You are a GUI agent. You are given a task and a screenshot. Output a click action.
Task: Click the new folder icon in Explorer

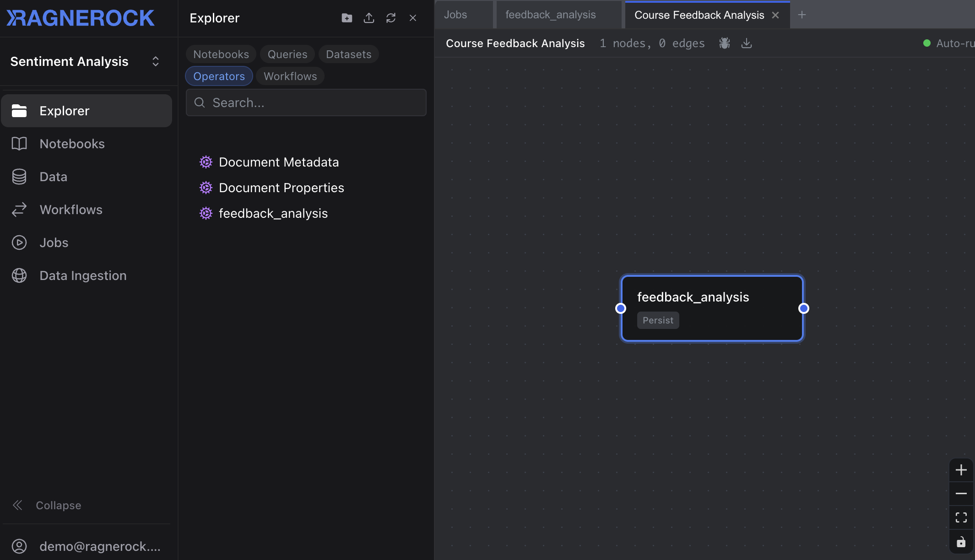tap(347, 18)
